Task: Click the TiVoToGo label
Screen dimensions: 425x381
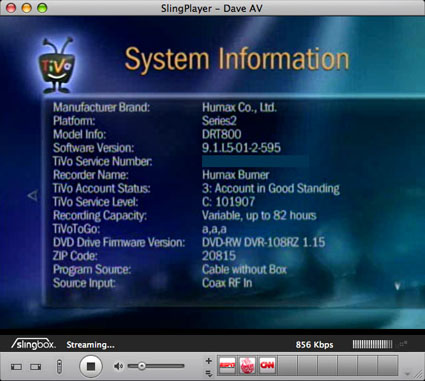Action: [76, 229]
